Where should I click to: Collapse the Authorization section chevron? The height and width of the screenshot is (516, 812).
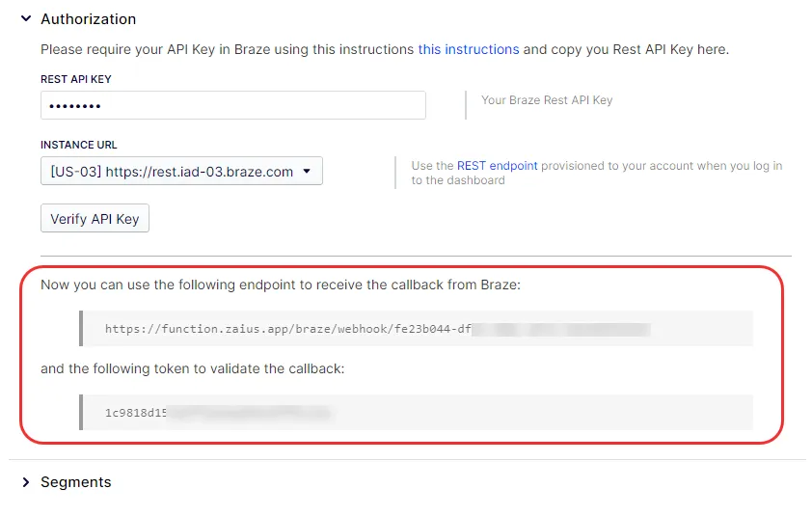point(26,18)
